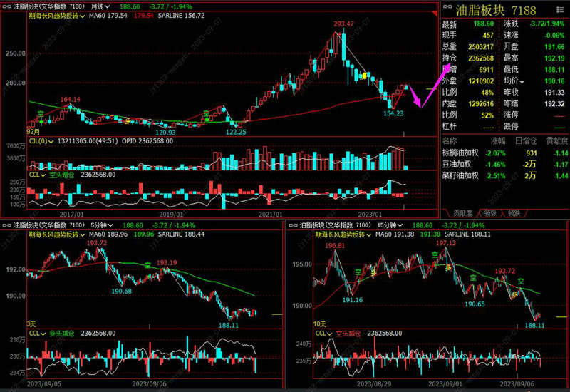Select the 豆油加权 row

[x=462, y=164]
